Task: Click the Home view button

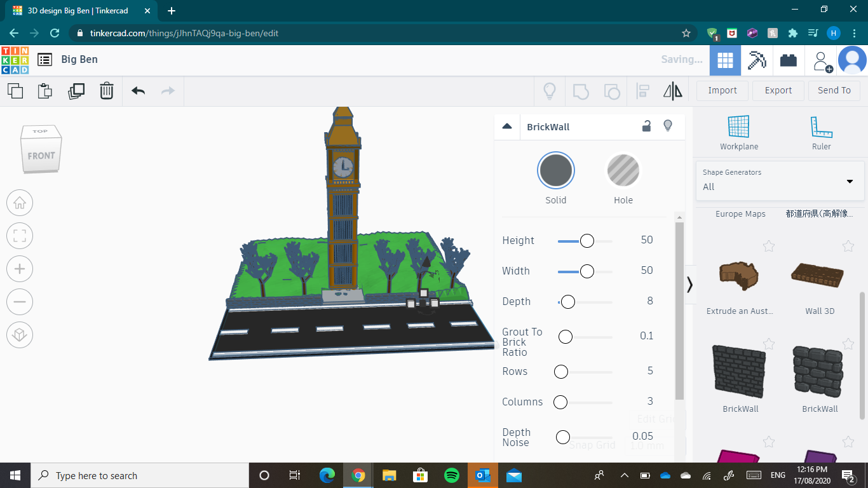Action: coord(20,203)
